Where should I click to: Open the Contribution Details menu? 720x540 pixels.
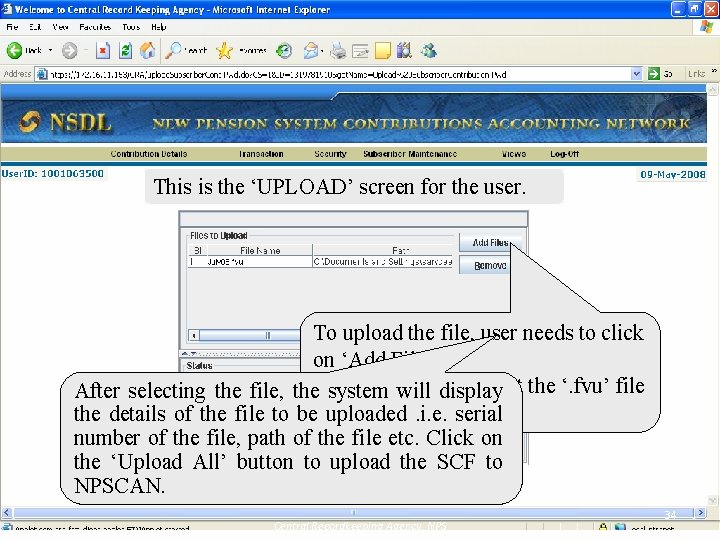149,154
